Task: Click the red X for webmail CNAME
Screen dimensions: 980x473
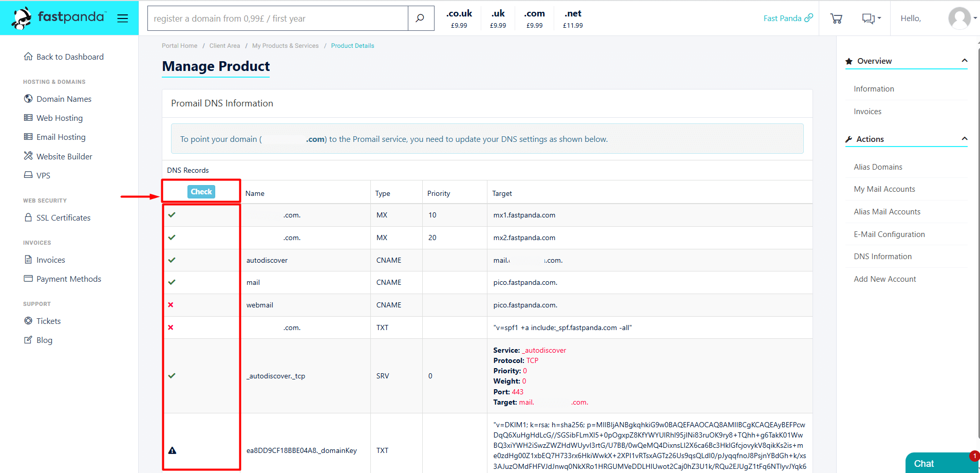Action: 171,305
